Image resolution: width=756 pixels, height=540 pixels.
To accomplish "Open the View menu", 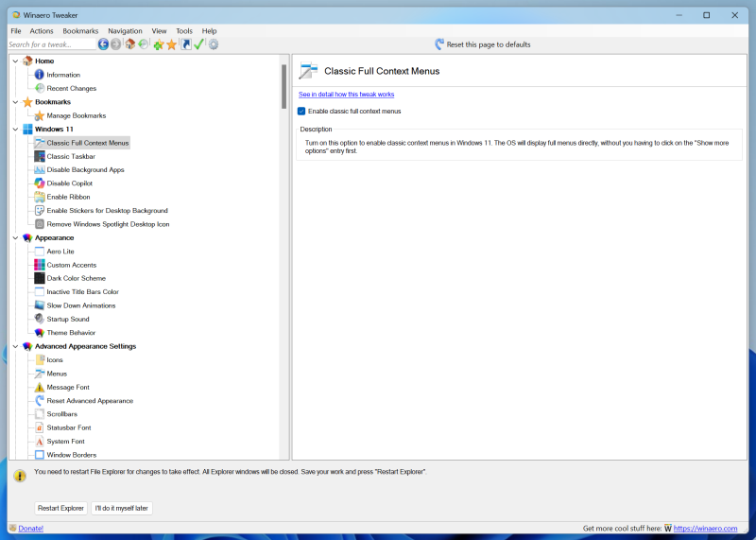I will tap(159, 31).
